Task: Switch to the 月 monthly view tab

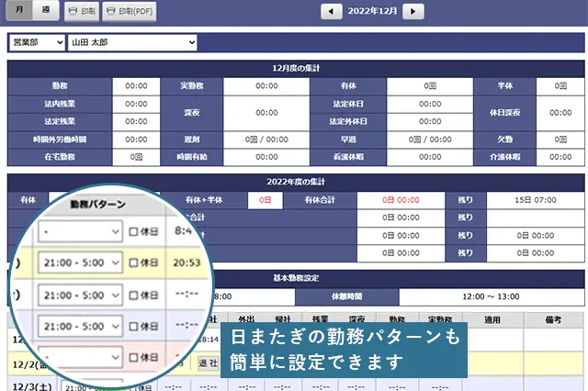Action: [19, 11]
